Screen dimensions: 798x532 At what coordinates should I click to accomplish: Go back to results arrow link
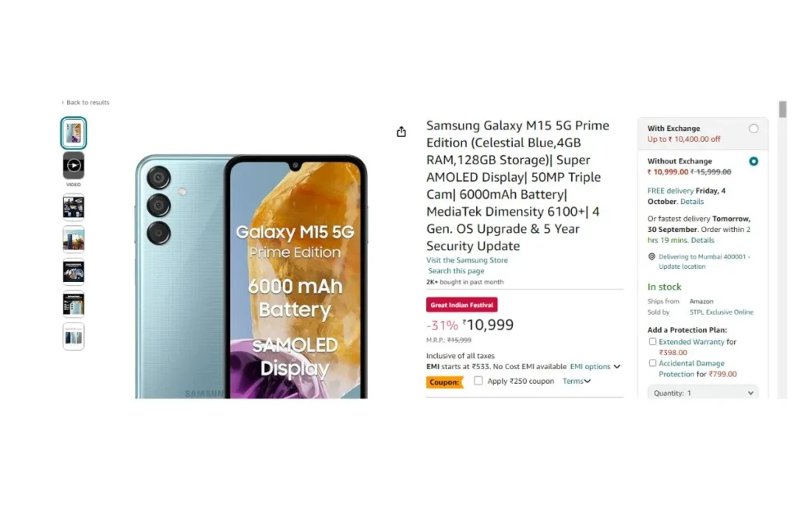[x=86, y=102]
